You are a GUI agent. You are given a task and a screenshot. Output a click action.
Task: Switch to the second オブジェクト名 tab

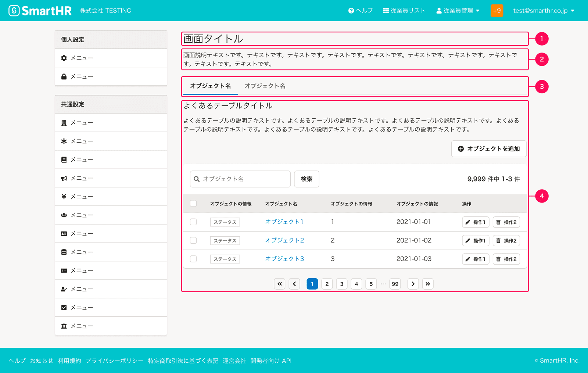265,86
